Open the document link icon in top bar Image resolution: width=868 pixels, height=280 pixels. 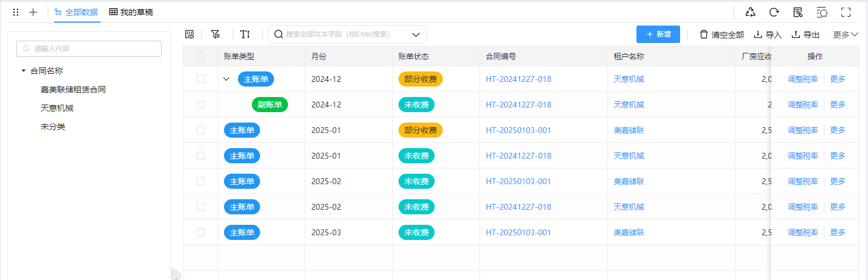(798, 12)
